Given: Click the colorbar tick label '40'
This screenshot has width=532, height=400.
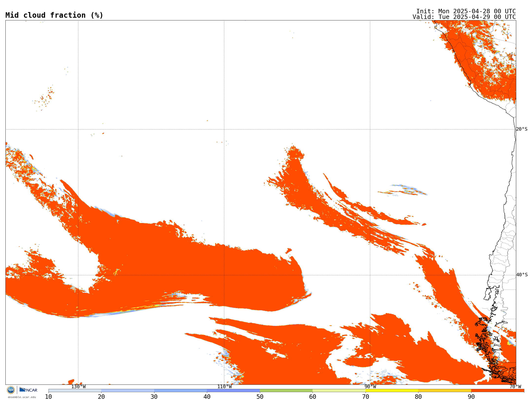Looking at the screenshot, I should 207,397.
